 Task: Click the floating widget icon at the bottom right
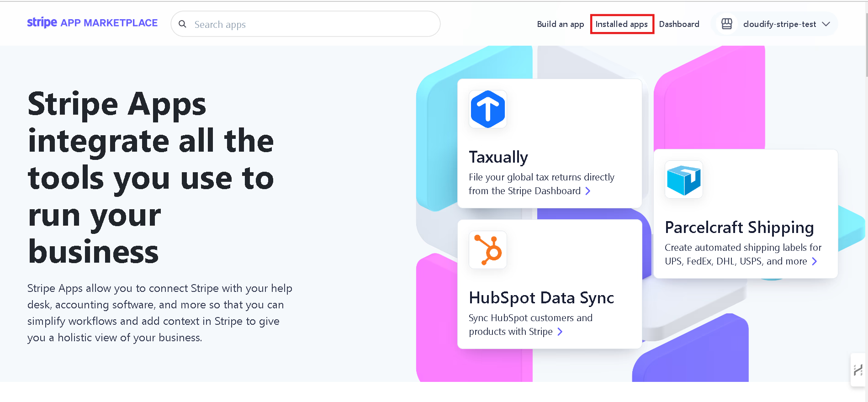(858, 370)
